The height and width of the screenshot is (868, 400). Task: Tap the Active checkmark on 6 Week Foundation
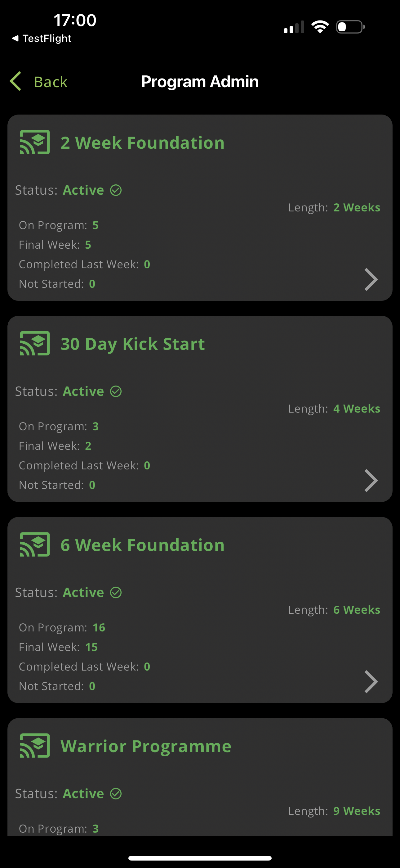pos(116,593)
